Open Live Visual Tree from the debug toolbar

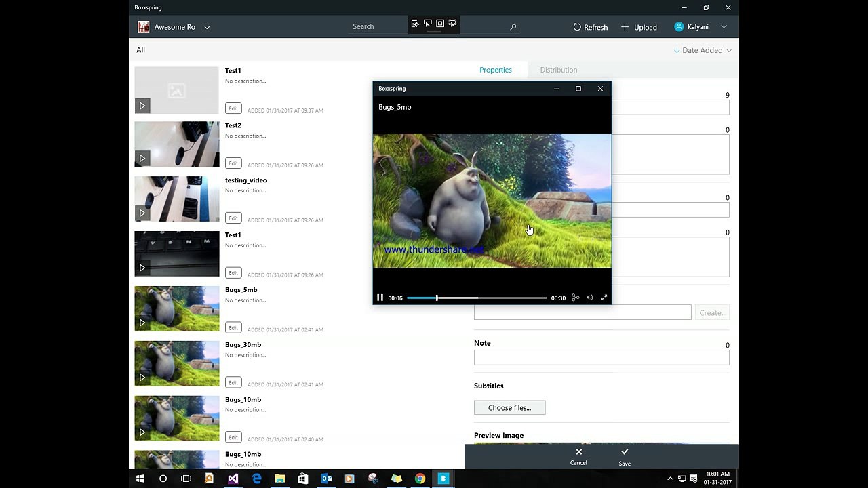[x=415, y=24]
